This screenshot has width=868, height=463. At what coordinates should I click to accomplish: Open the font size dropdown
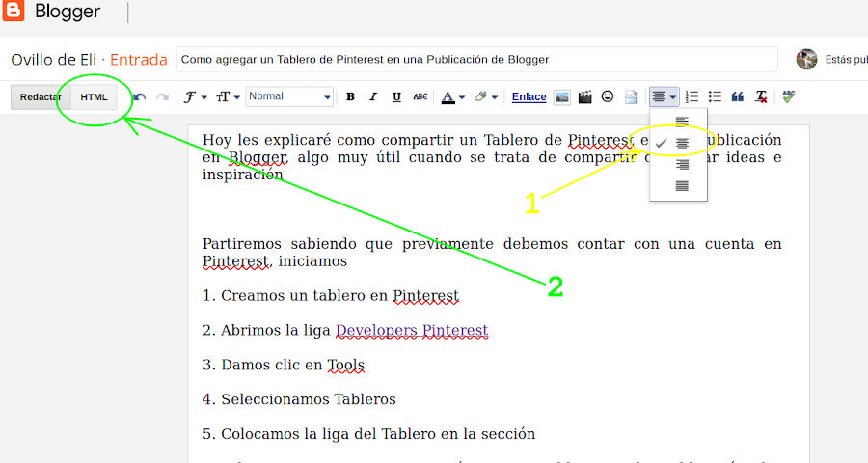228,97
